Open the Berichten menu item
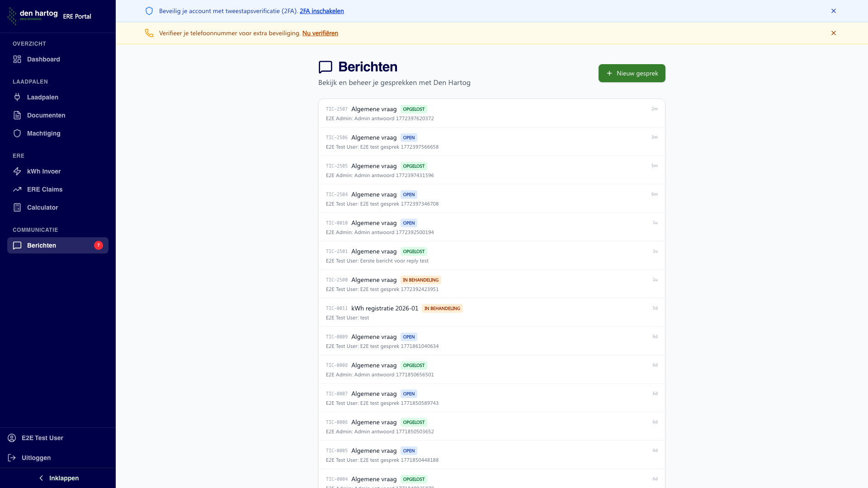868x488 pixels. (42, 245)
